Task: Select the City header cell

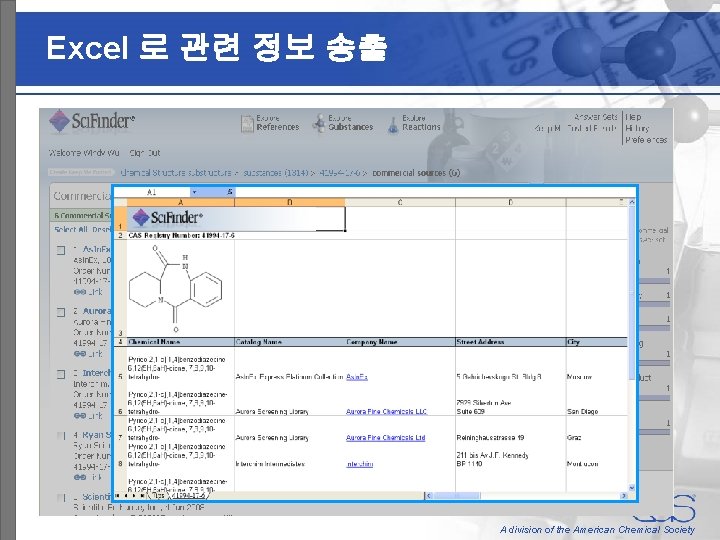Action: 596,342
